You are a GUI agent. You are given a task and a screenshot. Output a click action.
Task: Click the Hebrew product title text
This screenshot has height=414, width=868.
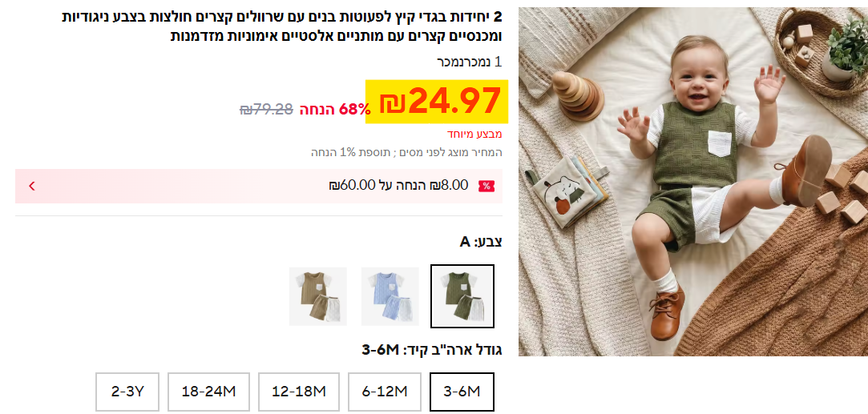(281, 26)
